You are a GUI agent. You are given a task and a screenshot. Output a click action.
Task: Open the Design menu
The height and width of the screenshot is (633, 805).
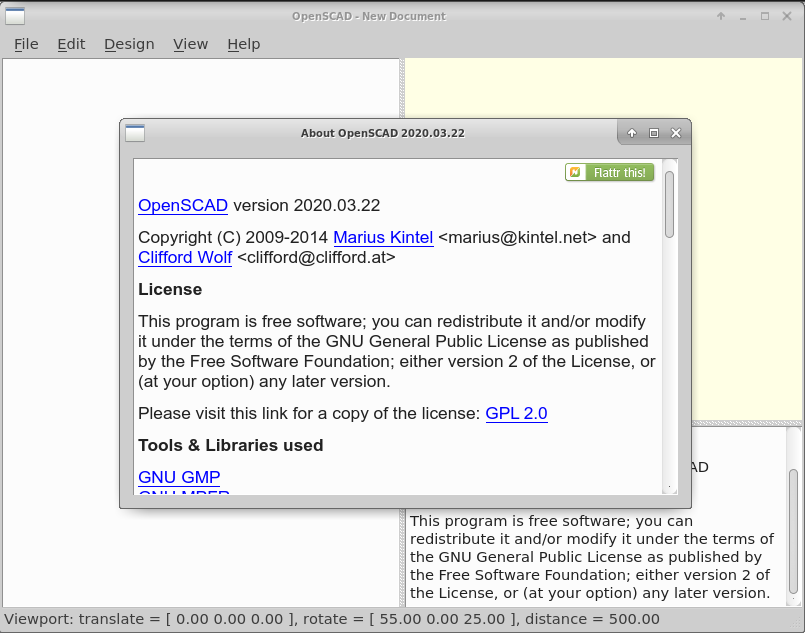[x=129, y=44]
